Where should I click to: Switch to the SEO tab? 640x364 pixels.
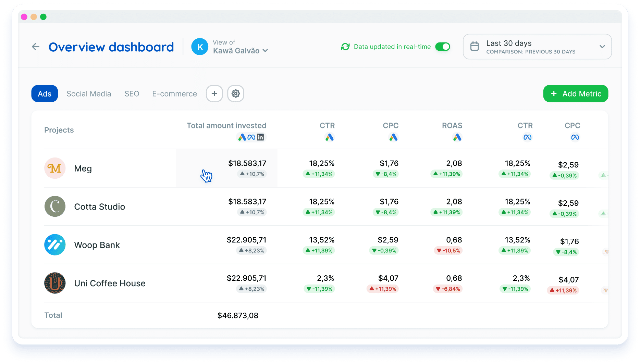[132, 94]
